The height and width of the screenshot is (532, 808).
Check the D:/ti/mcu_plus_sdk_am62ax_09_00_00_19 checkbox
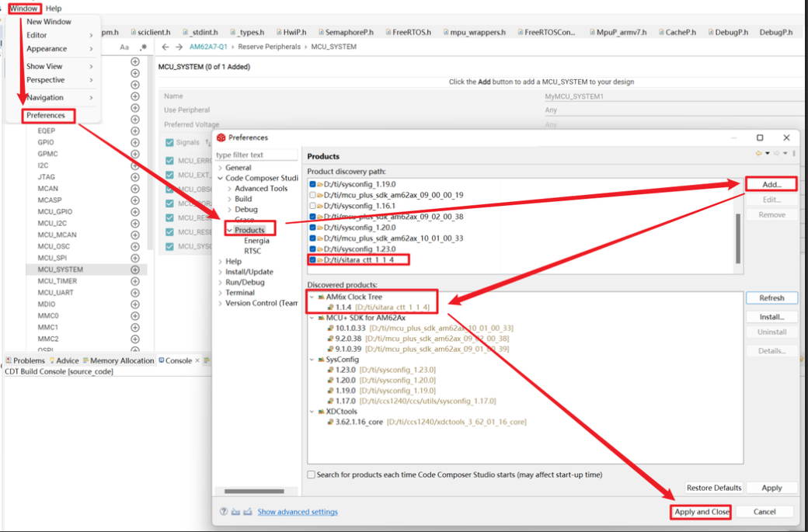[313, 195]
